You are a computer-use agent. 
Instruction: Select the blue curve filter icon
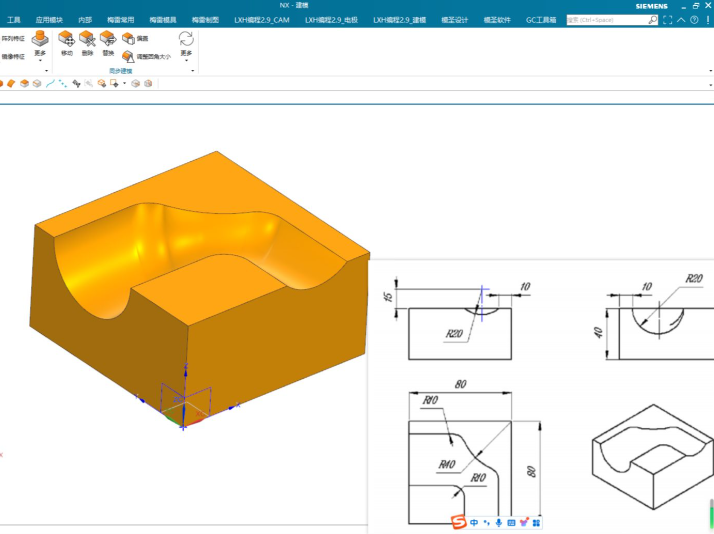(50, 83)
